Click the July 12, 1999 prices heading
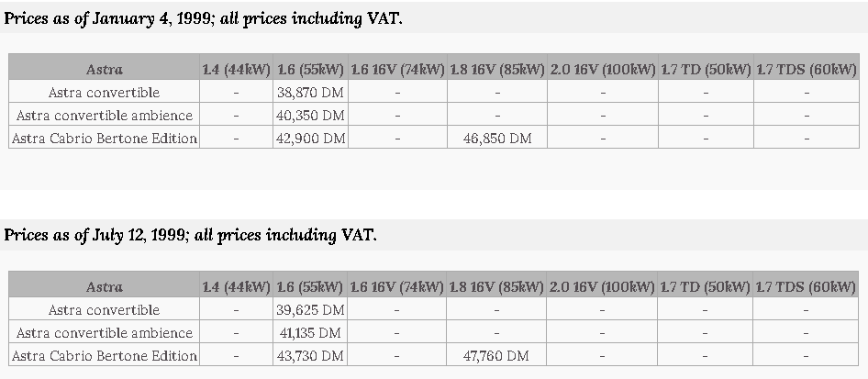The image size is (868, 379). (x=191, y=235)
